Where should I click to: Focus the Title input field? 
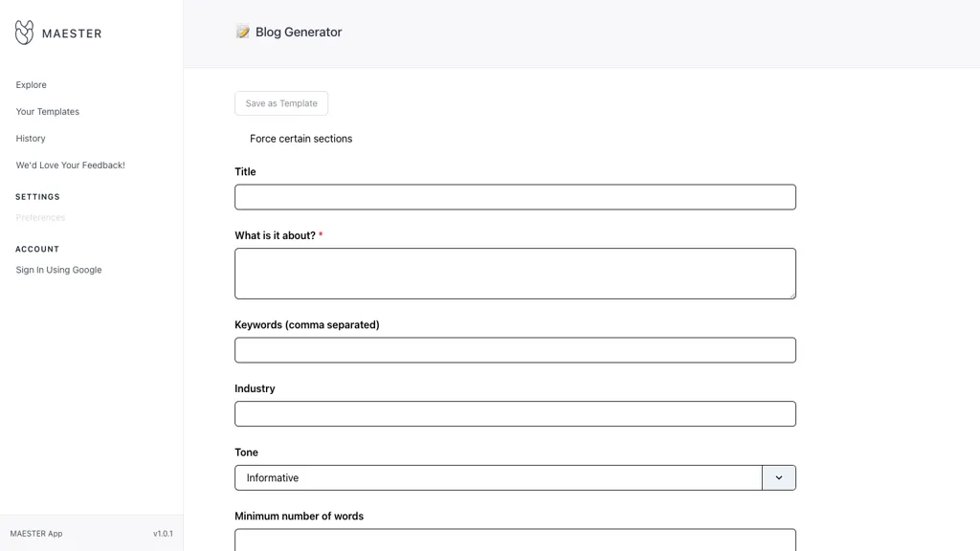tap(515, 197)
